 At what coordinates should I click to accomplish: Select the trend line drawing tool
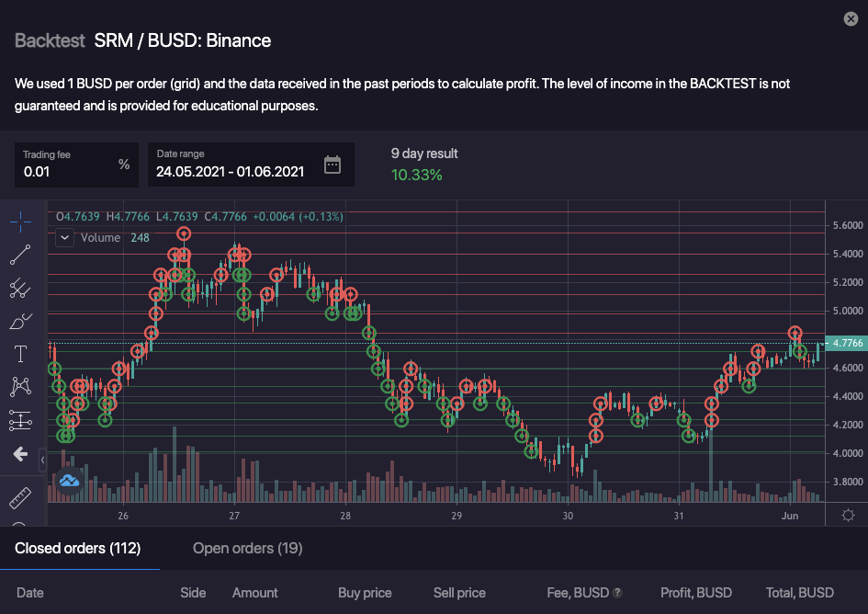tap(20, 255)
